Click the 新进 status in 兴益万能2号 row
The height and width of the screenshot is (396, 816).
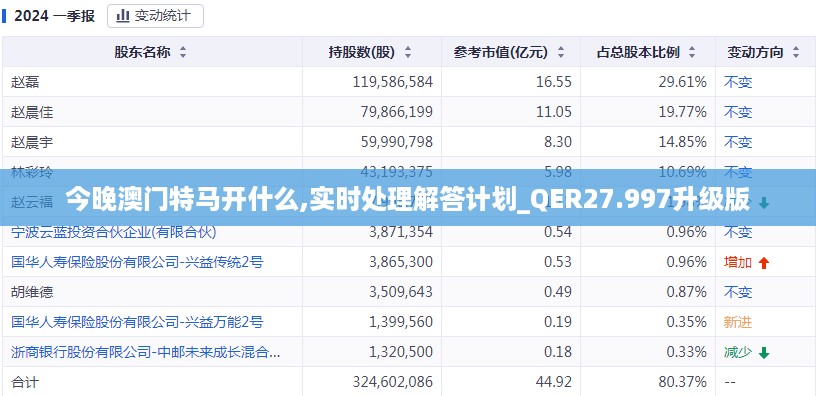coord(737,323)
